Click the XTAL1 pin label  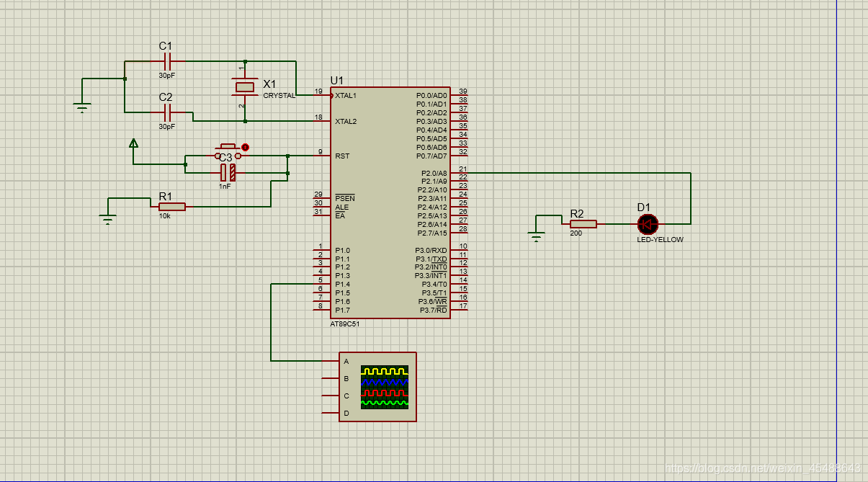[346, 96]
